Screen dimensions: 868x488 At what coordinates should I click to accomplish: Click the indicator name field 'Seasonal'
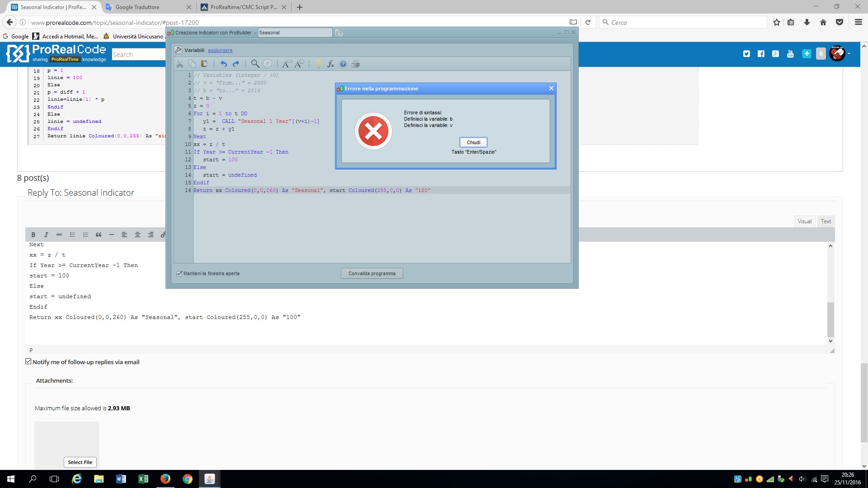click(294, 33)
